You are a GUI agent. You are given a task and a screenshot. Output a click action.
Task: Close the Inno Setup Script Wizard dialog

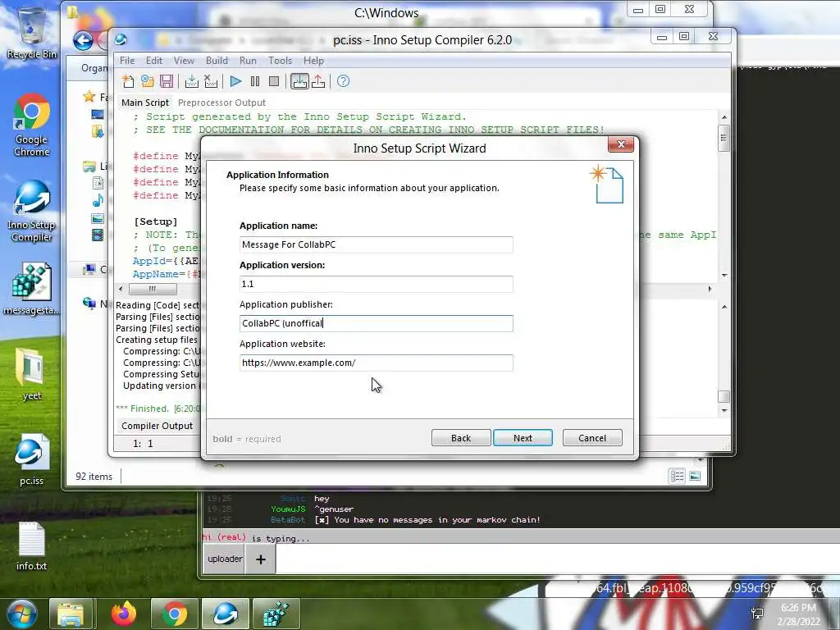621,144
